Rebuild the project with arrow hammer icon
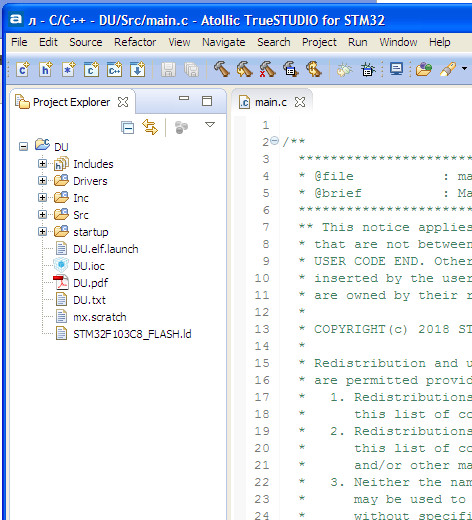Screen dimensions: 472x520 (x=244, y=69)
